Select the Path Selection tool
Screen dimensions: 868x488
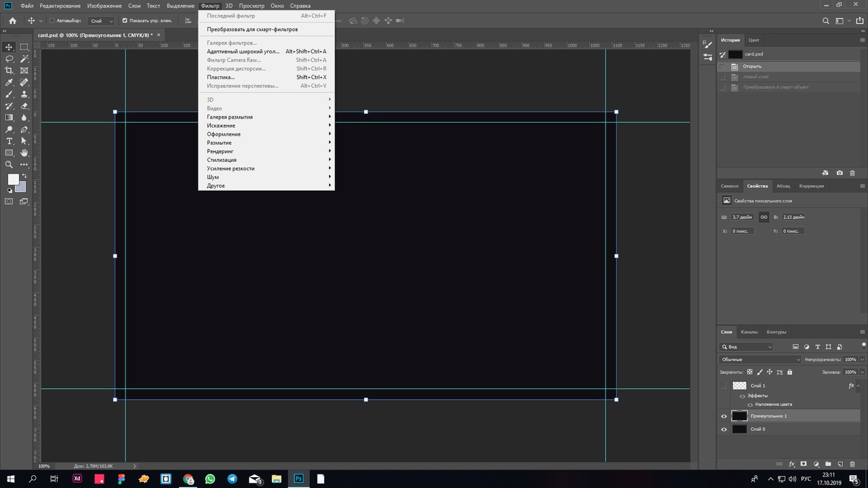(x=24, y=141)
